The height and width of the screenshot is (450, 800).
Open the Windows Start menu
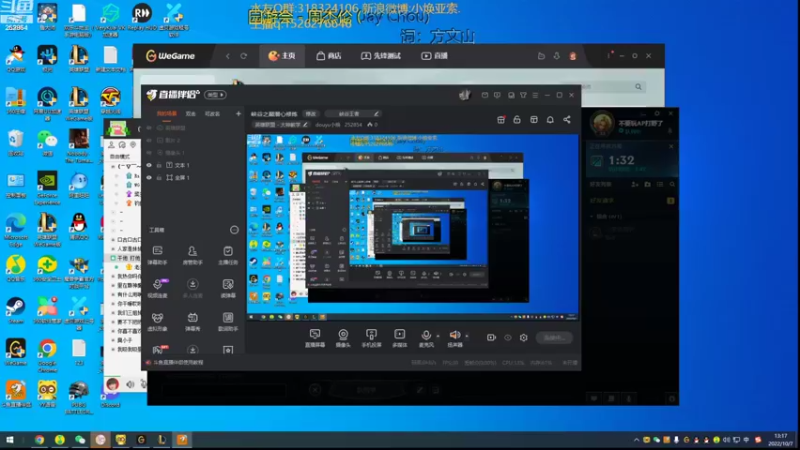[10, 440]
